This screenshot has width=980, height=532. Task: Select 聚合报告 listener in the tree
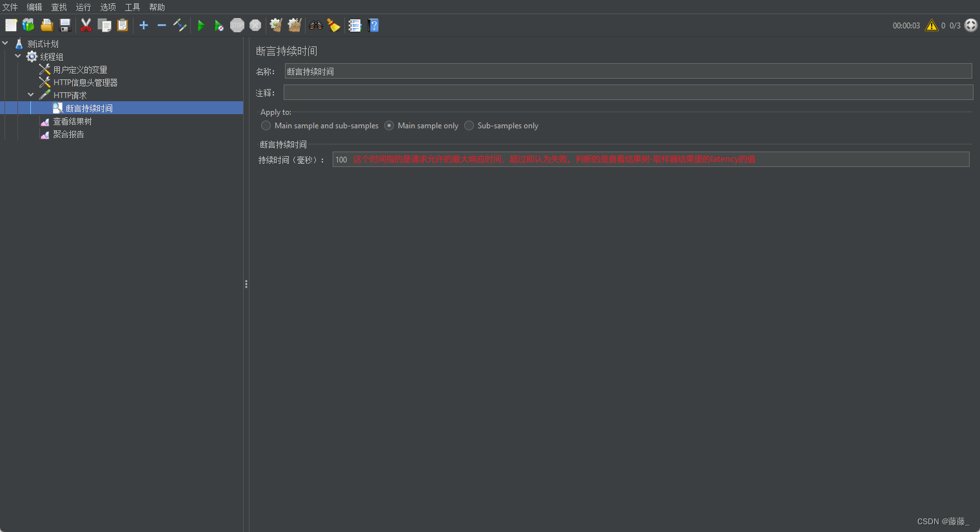pos(68,134)
